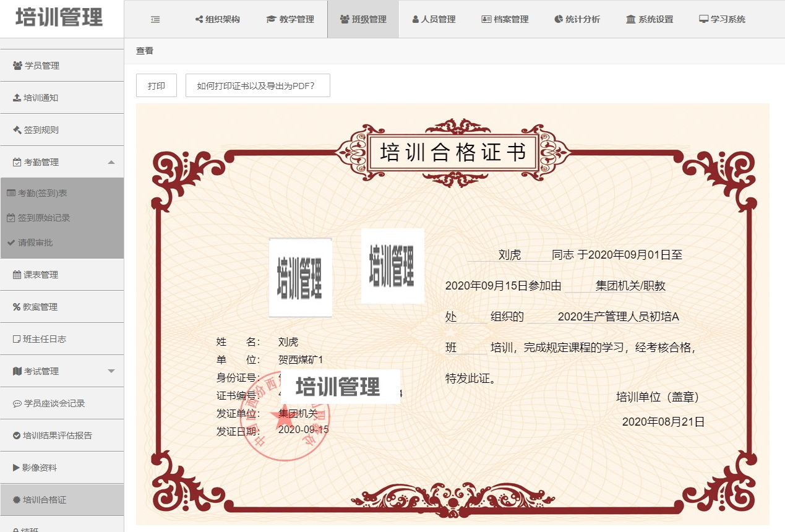Screen dimensions: 785x532
Task: Open 影像资料 in the sidebar
Action: [x=36, y=467]
